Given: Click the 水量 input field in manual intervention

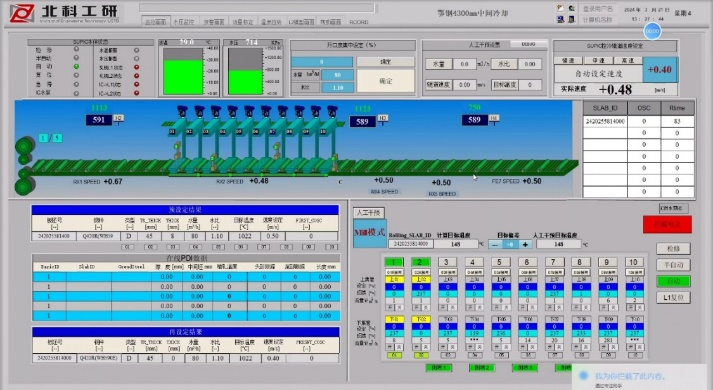Looking at the screenshot, I should point(464,64).
